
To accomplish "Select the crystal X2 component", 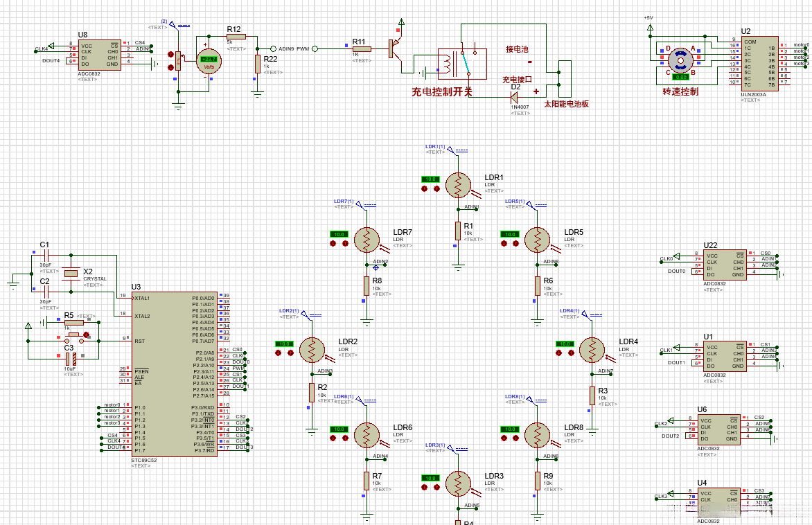I will [71, 273].
